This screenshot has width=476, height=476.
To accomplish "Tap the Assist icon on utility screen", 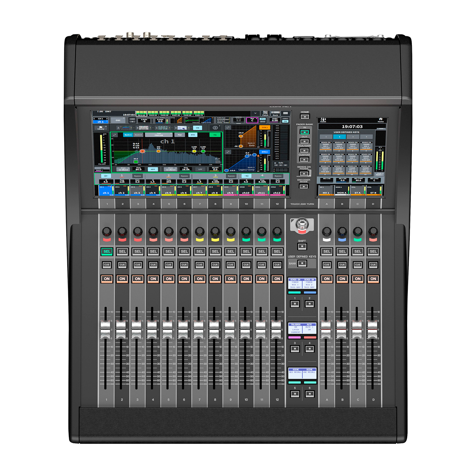I will tap(323, 120).
